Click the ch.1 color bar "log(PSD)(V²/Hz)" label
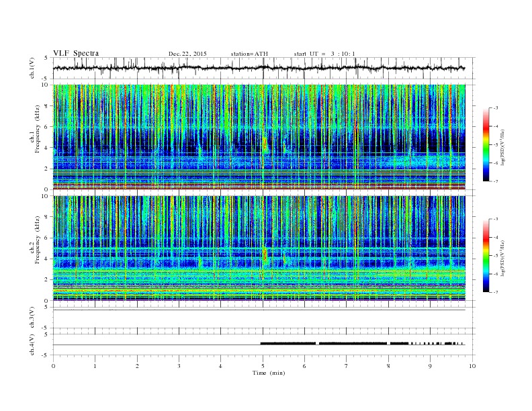The image size is (532, 411). [502, 148]
